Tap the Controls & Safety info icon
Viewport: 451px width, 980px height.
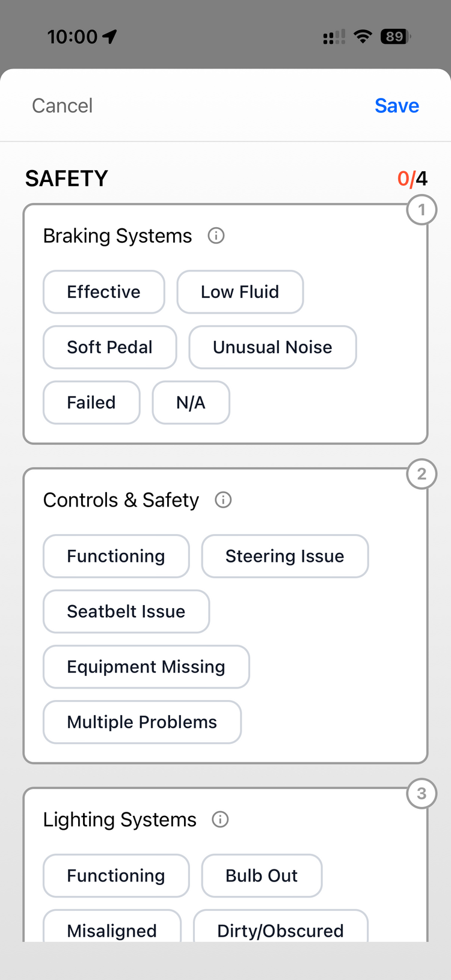[x=222, y=500]
